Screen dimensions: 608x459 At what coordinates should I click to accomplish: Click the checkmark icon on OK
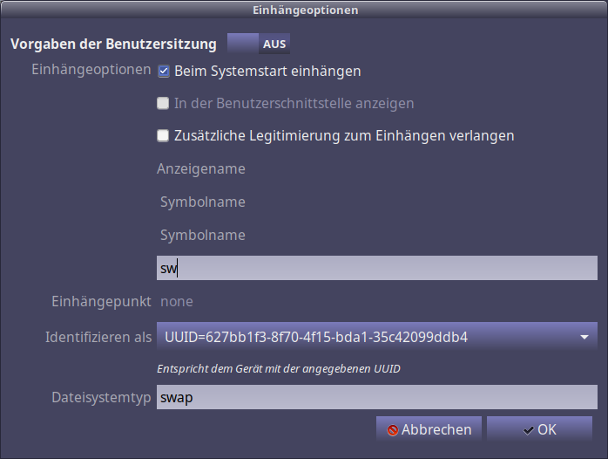tap(528, 430)
